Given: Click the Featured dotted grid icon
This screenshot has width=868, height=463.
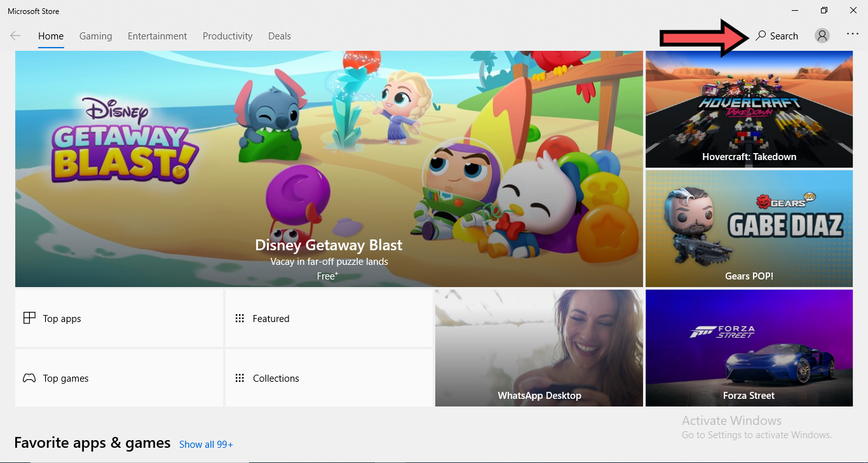Looking at the screenshot, I should (x=240, y=318).
